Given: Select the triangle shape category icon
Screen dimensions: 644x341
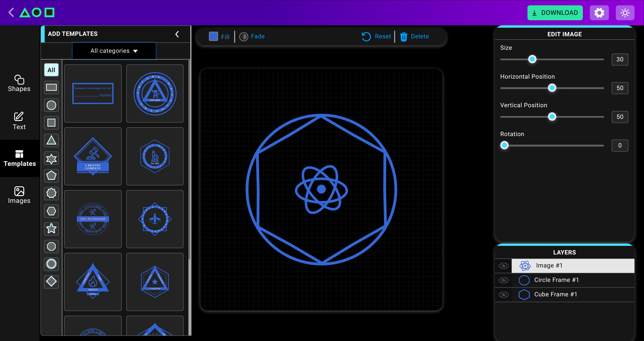Looking at the screenshot, I should point(51,140).
